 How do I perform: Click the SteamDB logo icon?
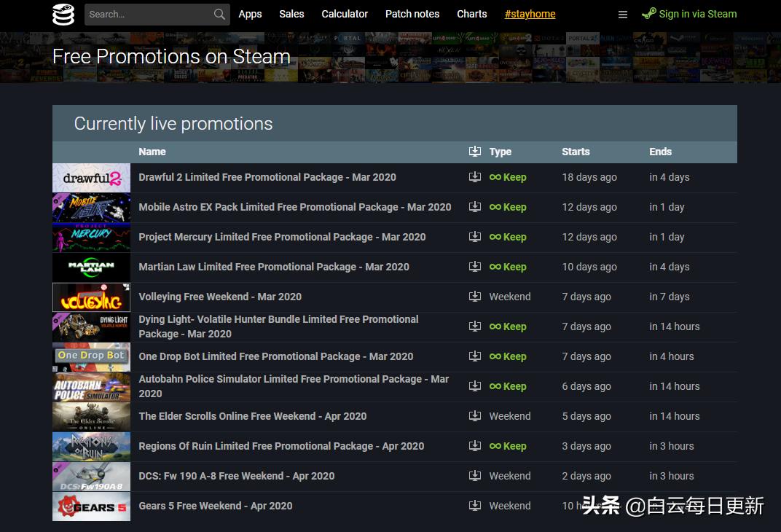63,14
